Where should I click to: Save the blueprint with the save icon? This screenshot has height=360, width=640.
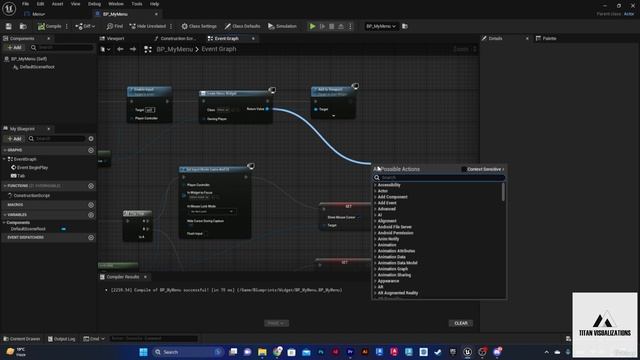9,26
